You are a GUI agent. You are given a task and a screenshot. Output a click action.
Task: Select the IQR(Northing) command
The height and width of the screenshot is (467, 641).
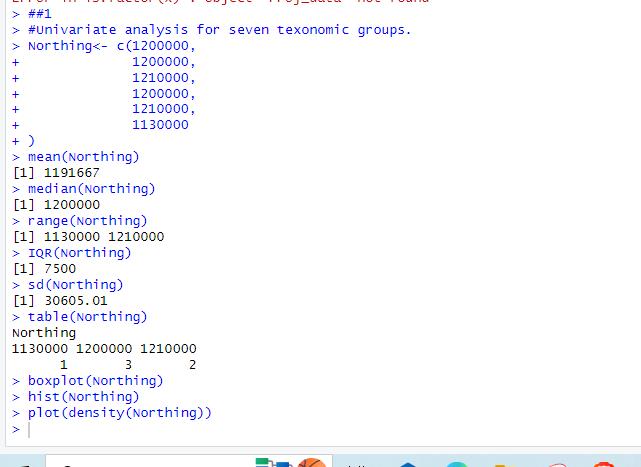click(79, 253)
